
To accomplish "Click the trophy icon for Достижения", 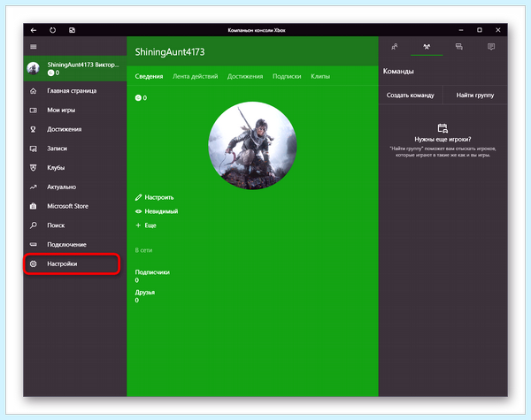I will [34, 129].
